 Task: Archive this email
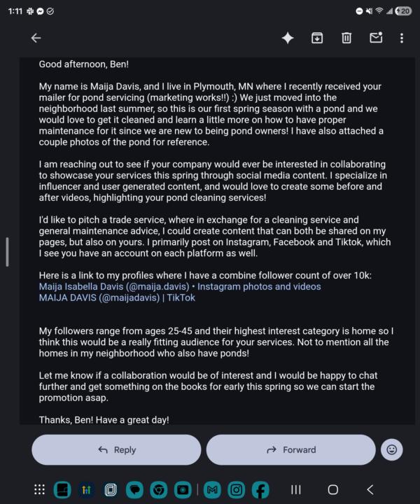click(x=317, y=38)
